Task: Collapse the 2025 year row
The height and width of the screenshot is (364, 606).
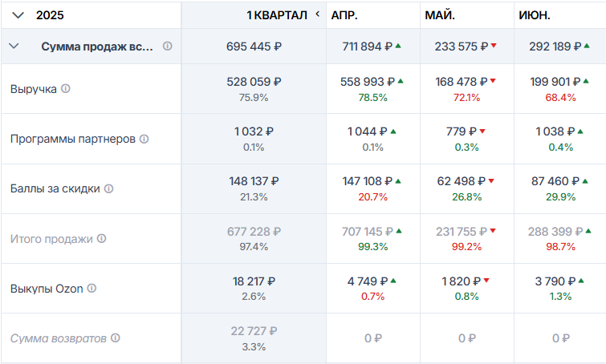Action: pos(18,15)
